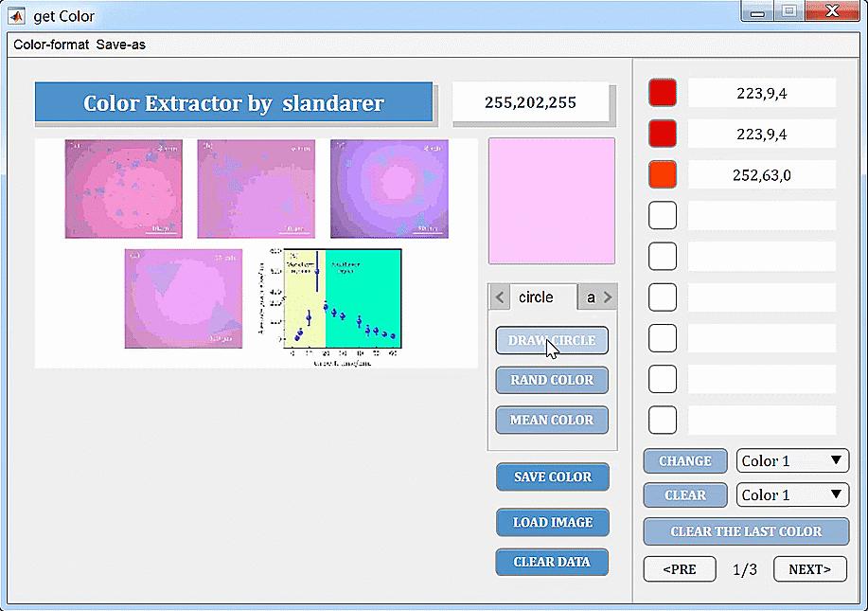This screenshot has width=868, height=611.
Task: Select the "circle" tab
Action: [544, 297]
